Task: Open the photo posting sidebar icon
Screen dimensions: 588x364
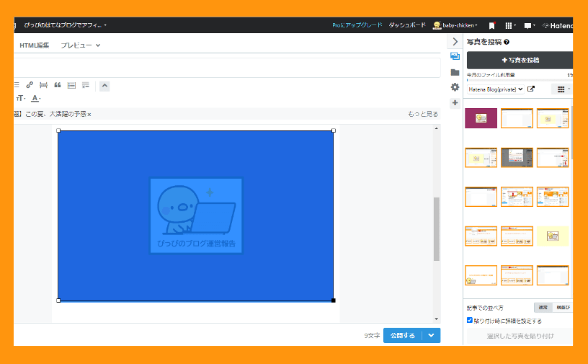Action: coord(455,56)
